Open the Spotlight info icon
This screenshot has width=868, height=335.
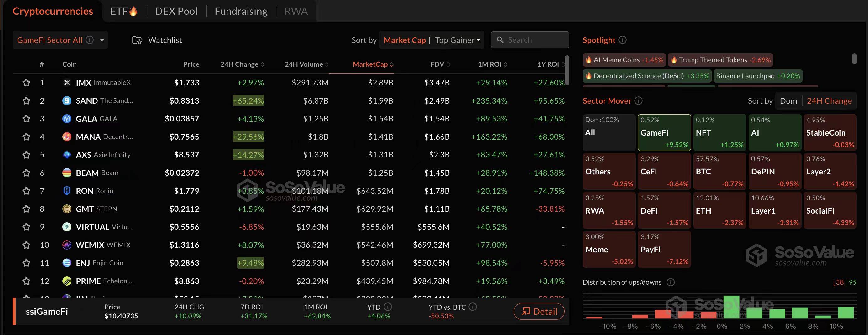click(623, 40)
